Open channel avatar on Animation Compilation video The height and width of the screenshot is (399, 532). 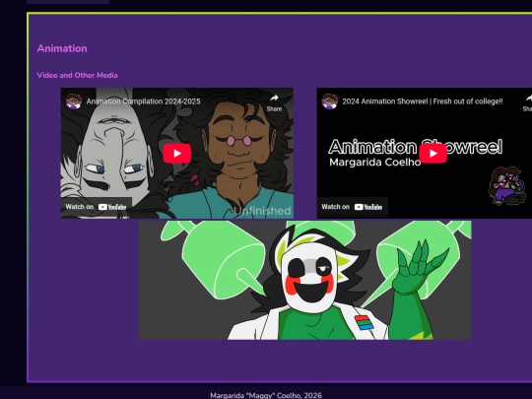pos(74,101)
